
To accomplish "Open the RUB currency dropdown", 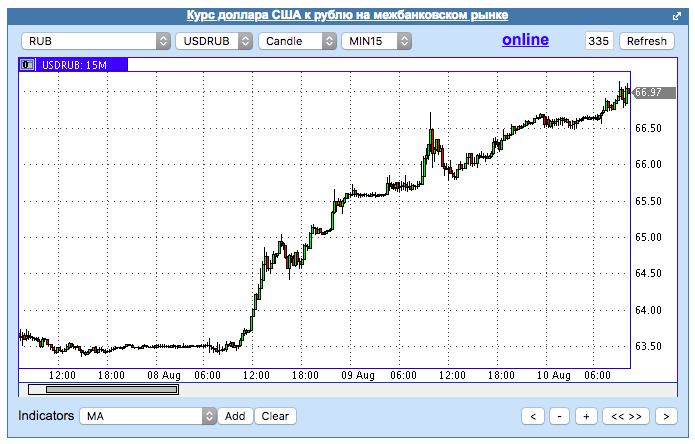I will tap(96, 41).
